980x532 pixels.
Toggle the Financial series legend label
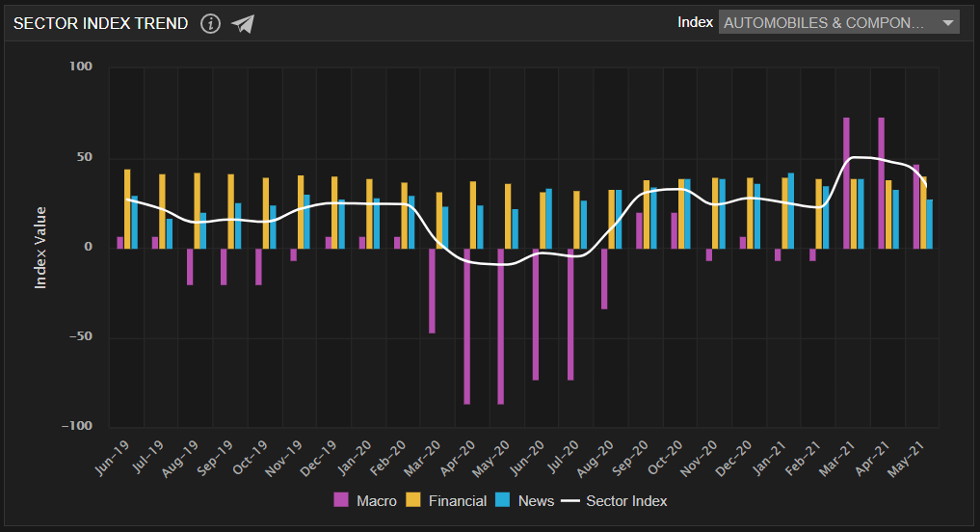pos(457,500)
